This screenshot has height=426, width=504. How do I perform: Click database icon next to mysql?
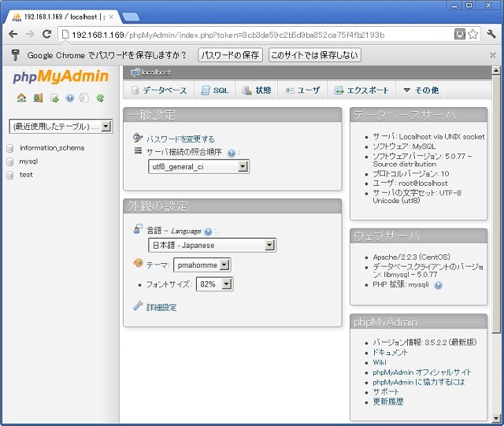10,161
